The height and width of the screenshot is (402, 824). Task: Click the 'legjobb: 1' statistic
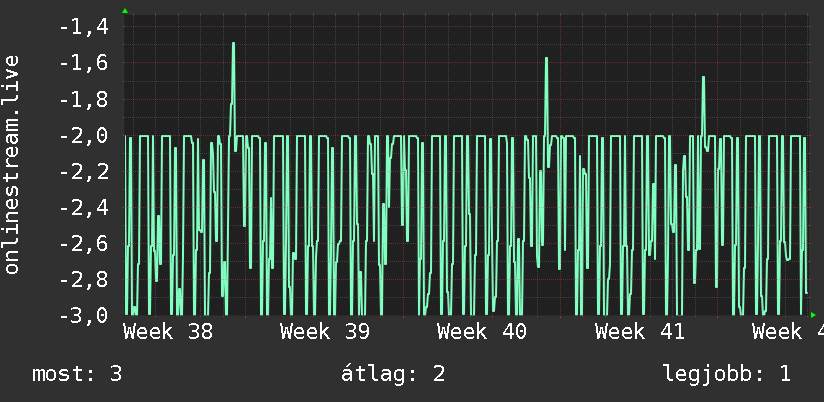(x=727, y=375)
